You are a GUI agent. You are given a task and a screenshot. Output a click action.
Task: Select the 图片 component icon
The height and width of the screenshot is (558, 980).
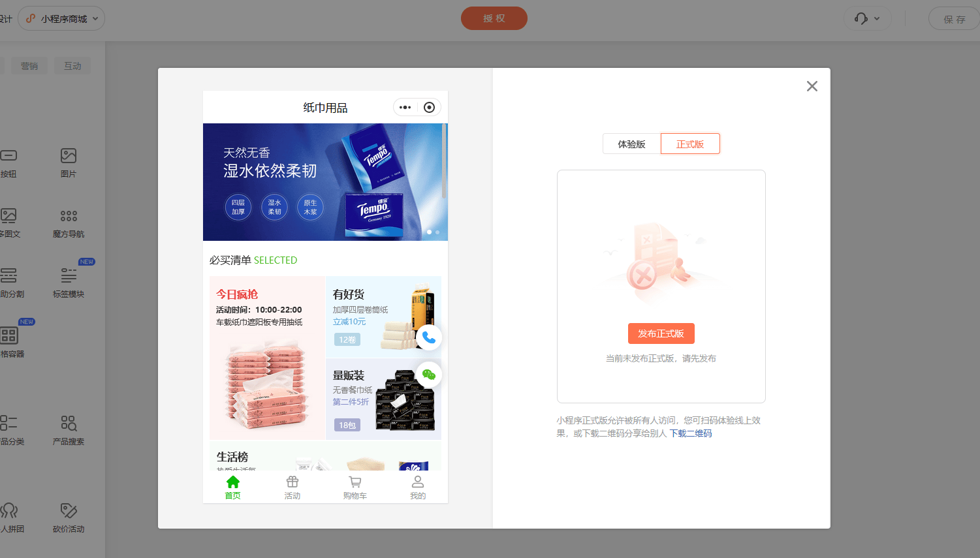coord(69,155)
